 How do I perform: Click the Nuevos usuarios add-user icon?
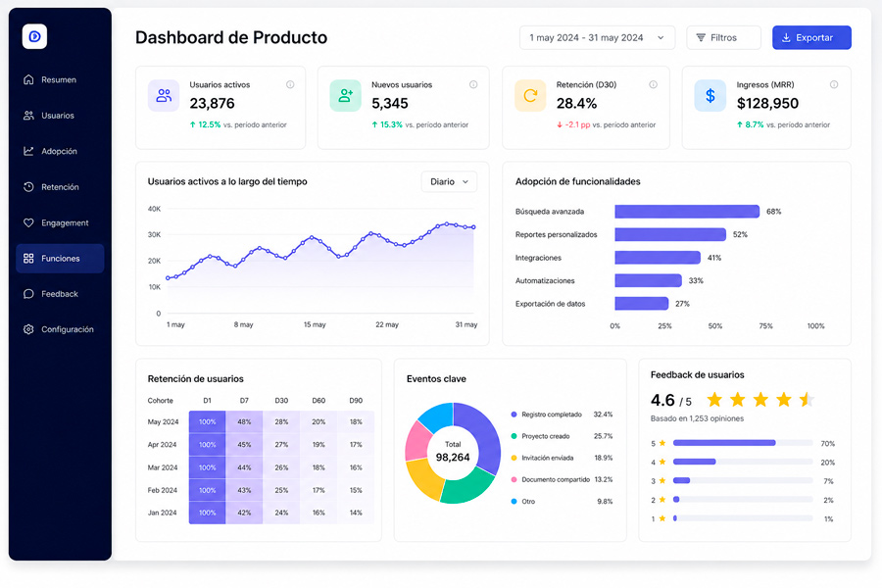point(345,96)
